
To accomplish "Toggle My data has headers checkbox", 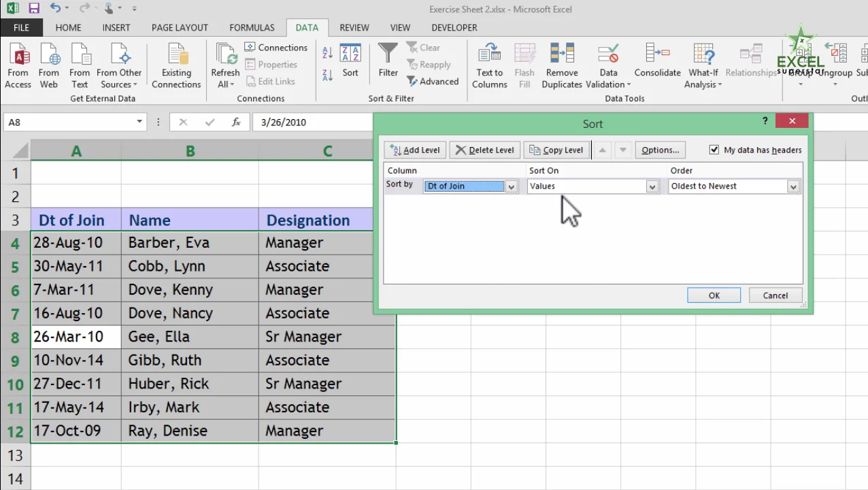I will pos(714,150).
